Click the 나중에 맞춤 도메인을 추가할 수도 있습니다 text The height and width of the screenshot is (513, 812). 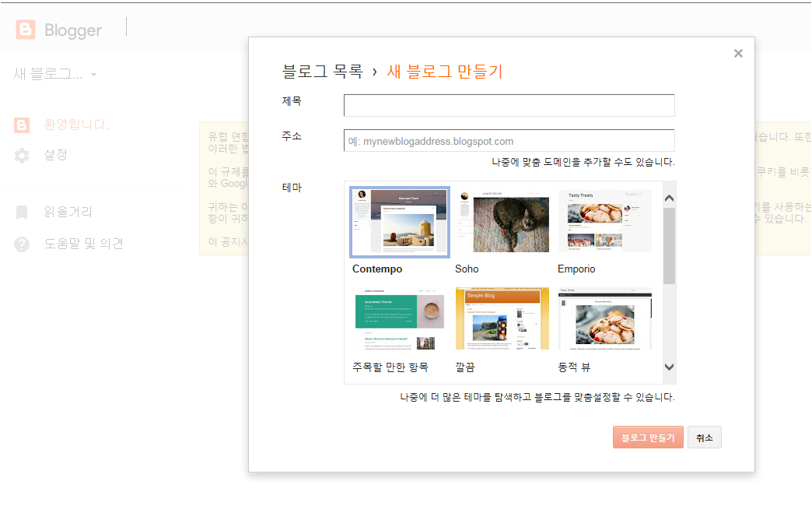(x=583, y=162)
